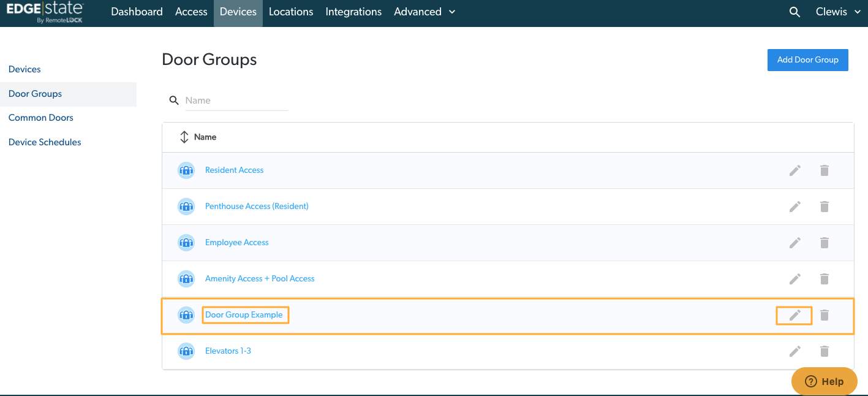Edit the Resident Access door group
This screenshot has width=868, height=396.
(x=795, y=170)
